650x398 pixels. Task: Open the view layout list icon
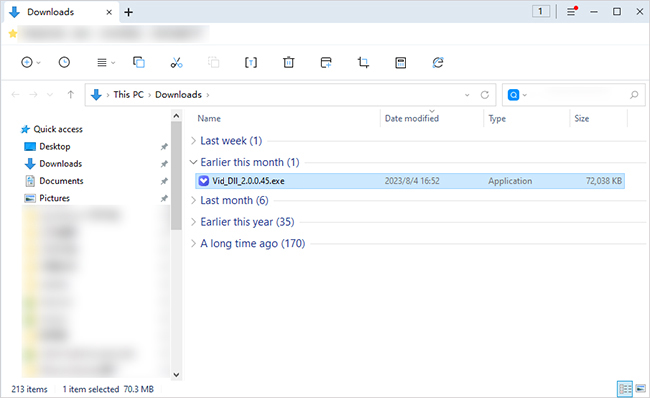(102, 63)
